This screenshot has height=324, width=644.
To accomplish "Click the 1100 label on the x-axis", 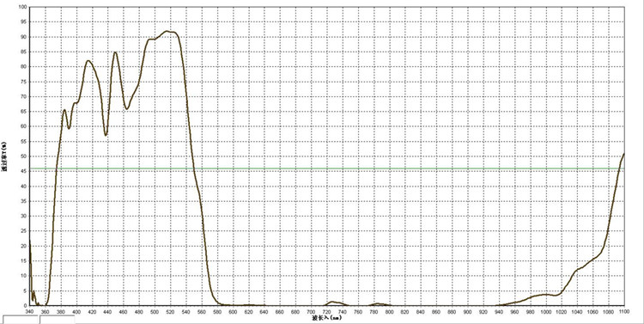I will (624, 312).
